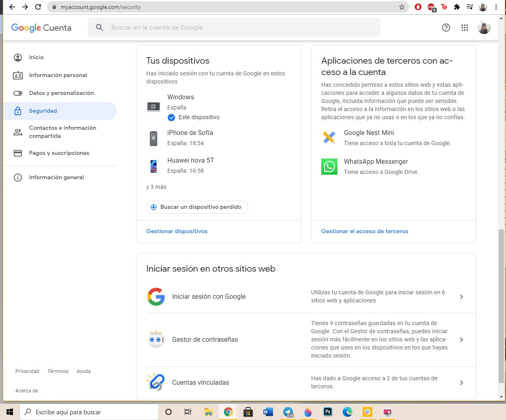Expand Cuentas vinculadas chevron

click(461, 383)
